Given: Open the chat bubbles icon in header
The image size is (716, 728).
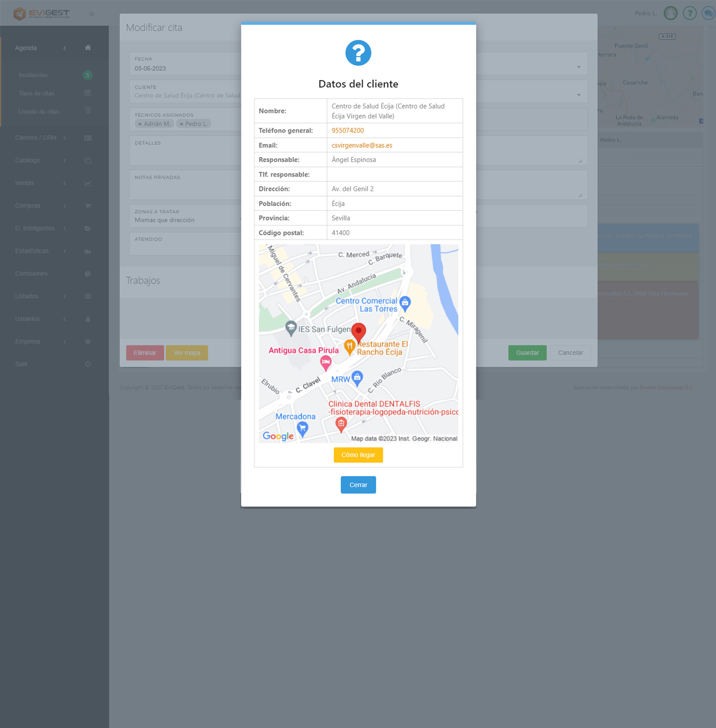Looking at the screenshot, I should pos(709,13).
